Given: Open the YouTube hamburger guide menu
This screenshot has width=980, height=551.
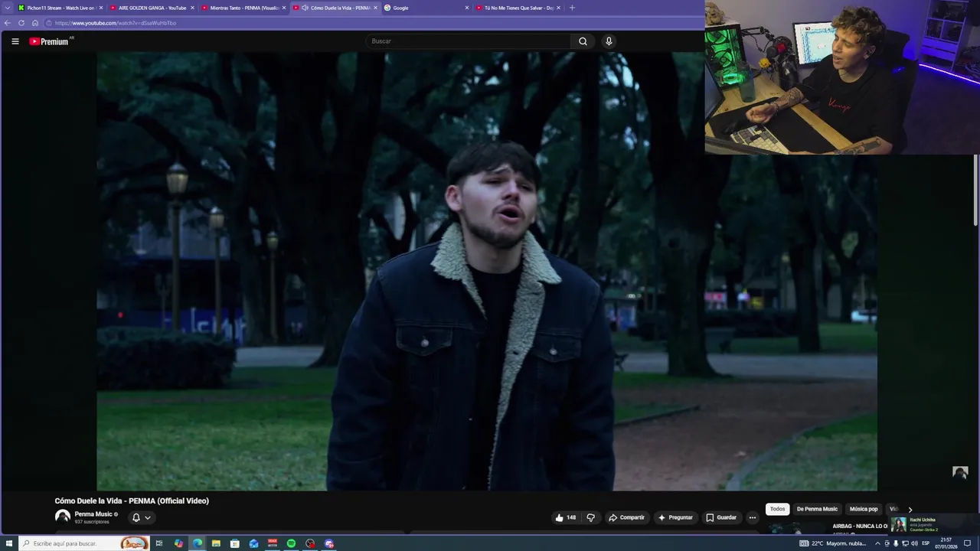Looking at the screenshot, I should [x=15, y=41].
